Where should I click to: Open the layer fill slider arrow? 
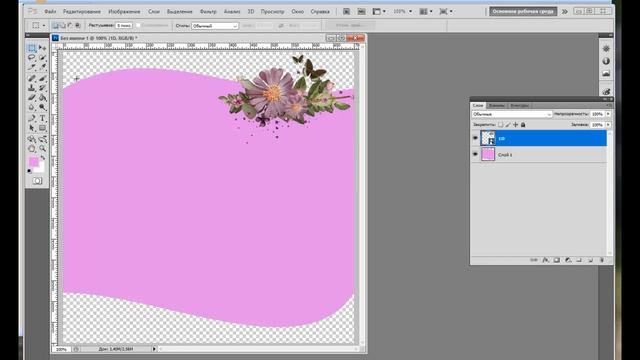(608, 124)
